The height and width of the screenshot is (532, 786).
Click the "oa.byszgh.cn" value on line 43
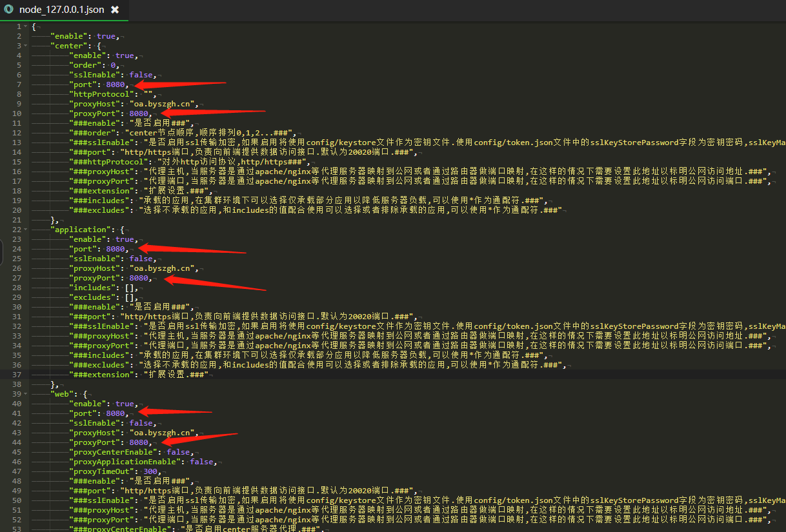click(161, 433)
